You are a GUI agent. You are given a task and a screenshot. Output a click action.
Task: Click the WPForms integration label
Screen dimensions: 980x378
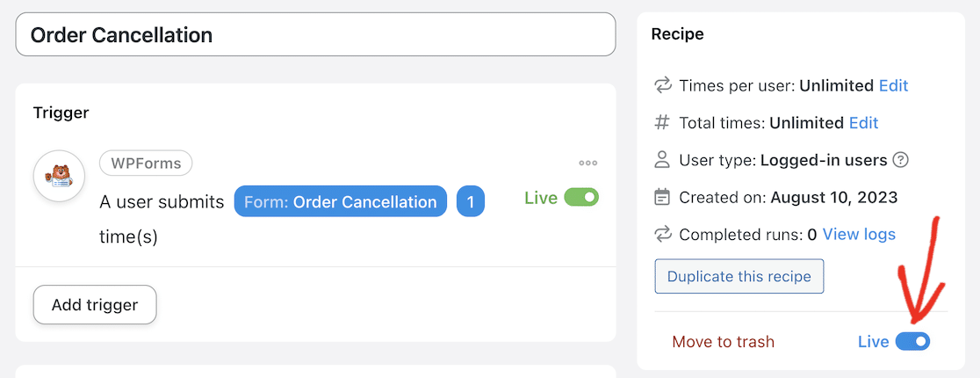pyautogui.click(x=146, y=163)
